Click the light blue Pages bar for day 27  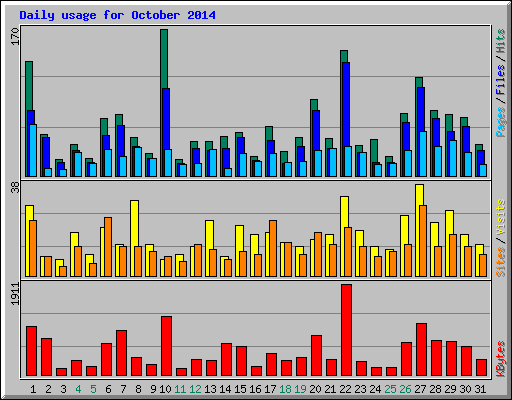tap(423, 154)
